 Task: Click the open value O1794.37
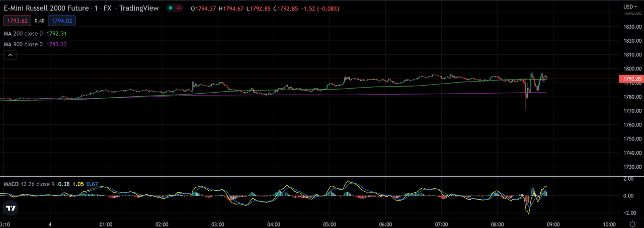(203, 9)
